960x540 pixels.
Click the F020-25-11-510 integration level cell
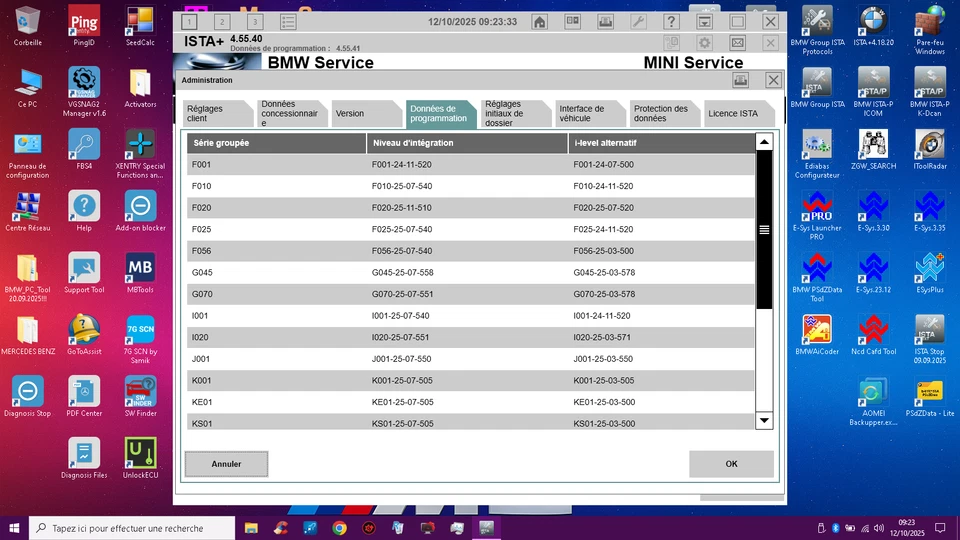[402, 208]
